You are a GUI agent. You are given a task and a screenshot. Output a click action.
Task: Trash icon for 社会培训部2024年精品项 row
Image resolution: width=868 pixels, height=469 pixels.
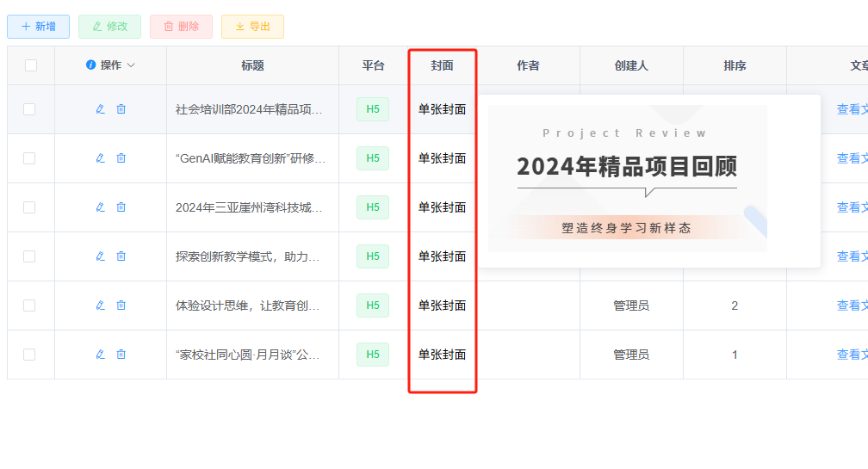tap(121, 109)
